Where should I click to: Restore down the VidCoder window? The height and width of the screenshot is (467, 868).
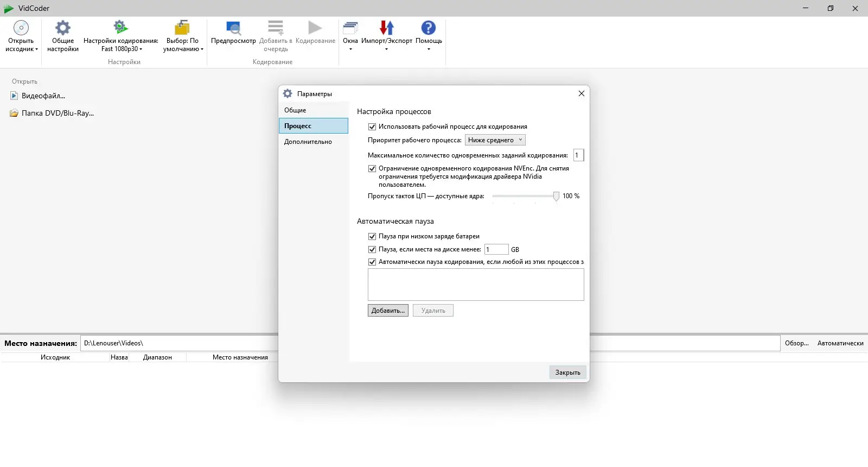pyautogui.click(x=831, y=8)
